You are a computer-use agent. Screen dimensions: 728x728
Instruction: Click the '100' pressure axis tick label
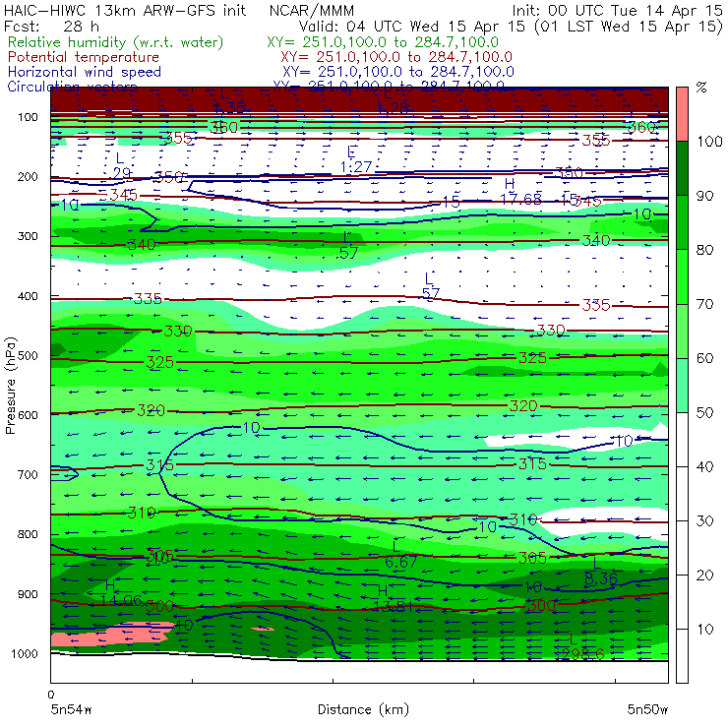28,117
